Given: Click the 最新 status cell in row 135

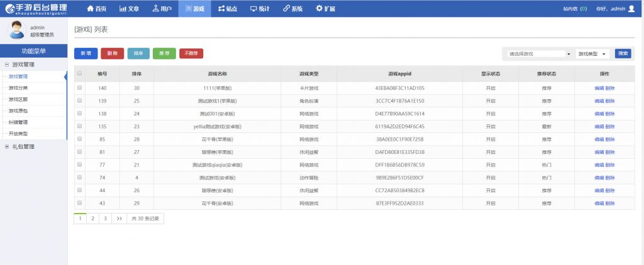Looking at the screenshot, I should point(547,126).
